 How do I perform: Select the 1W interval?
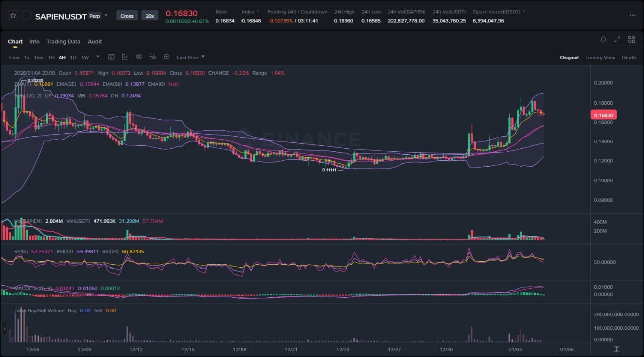pos(85,57)
